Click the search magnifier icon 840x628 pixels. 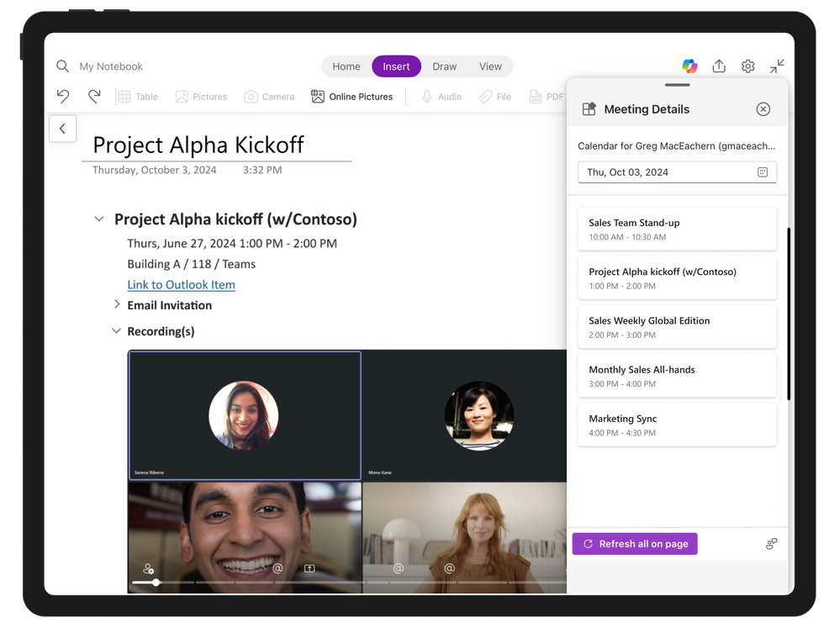coord(63,66)
